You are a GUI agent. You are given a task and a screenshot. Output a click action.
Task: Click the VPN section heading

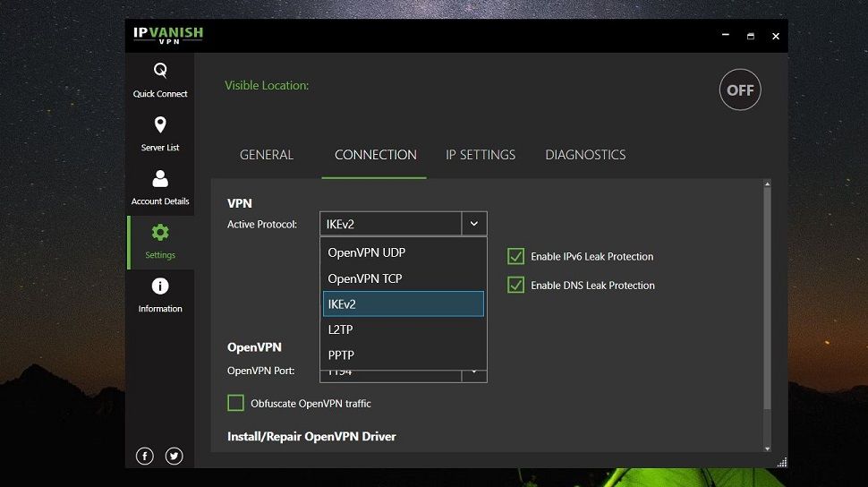239,203
